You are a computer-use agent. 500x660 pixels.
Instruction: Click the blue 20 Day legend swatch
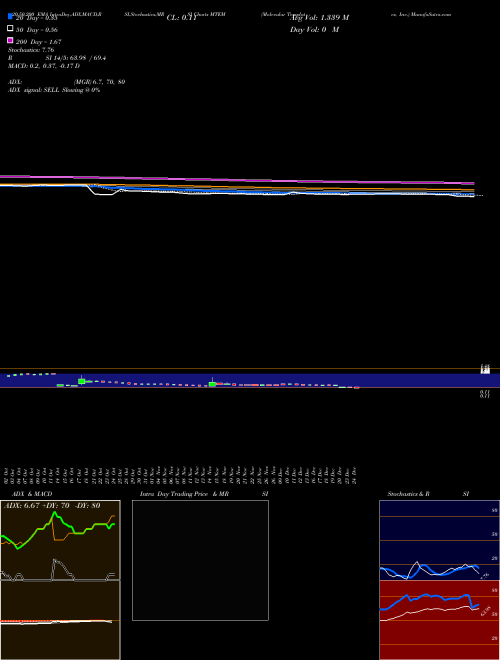10,16
